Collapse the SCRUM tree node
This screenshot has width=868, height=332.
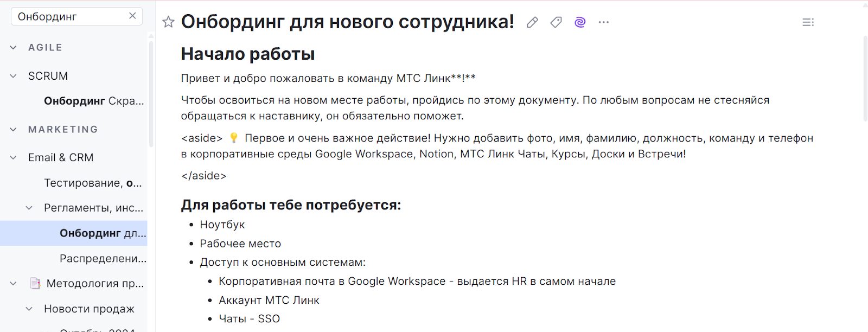(14, 76)
